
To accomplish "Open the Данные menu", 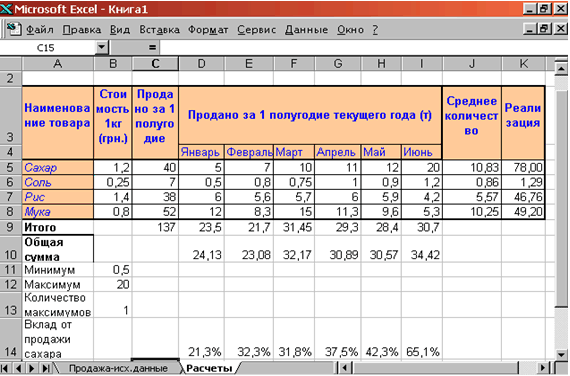I will click(306, 30).
